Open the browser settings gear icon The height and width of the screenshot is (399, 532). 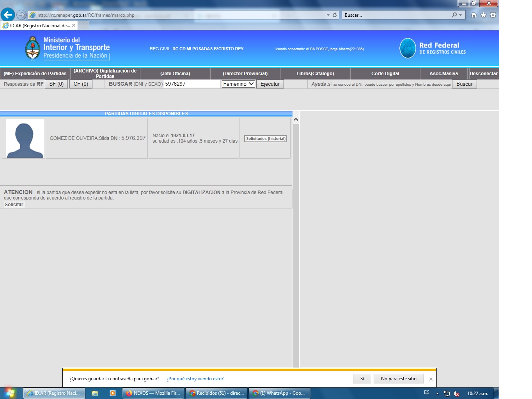click(493, 15)
